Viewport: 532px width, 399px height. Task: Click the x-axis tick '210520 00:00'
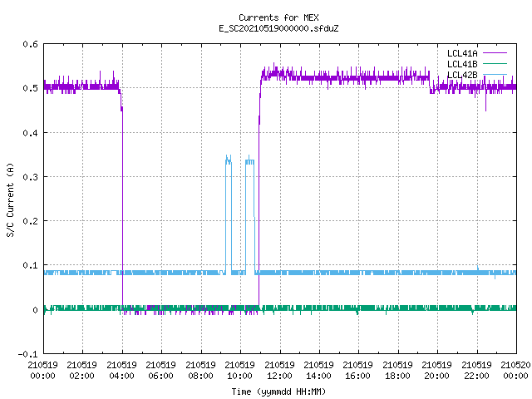click(515, 371)
